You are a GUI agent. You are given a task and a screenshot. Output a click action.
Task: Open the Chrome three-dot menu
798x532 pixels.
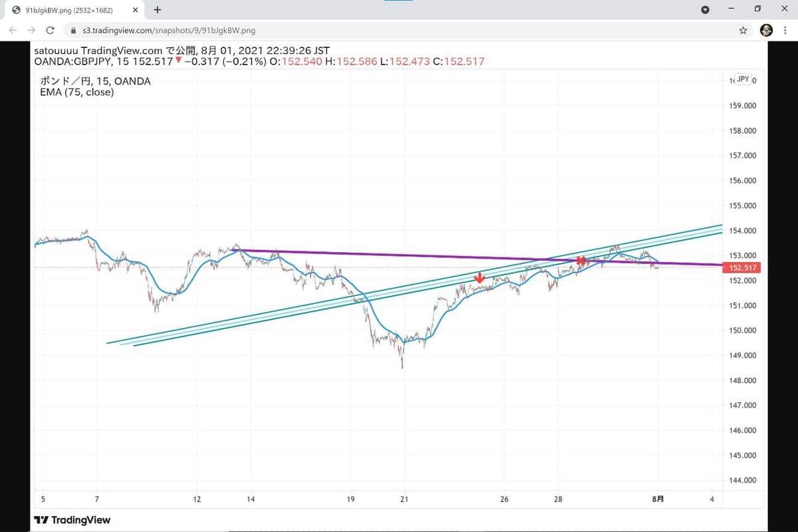click(x=785, y=30)
